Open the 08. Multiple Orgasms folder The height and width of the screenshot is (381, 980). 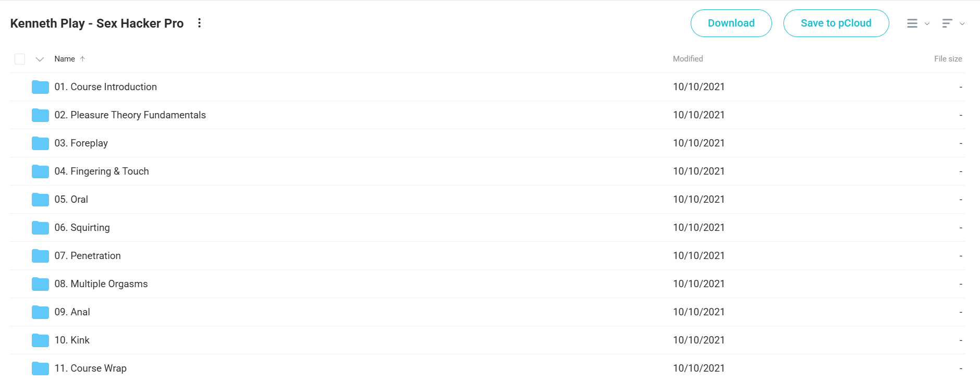[101, 284]
